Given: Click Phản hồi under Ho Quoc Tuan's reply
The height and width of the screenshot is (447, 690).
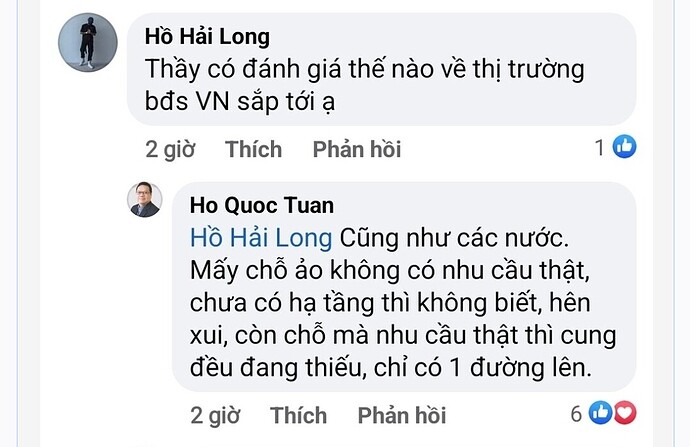Looking at the screenshot, I should (402, 415).
